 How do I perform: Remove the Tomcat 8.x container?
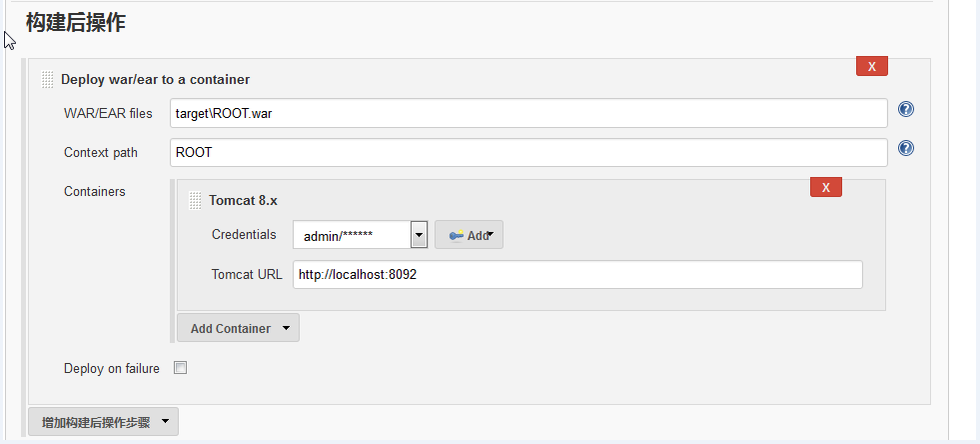click(825, 187)
